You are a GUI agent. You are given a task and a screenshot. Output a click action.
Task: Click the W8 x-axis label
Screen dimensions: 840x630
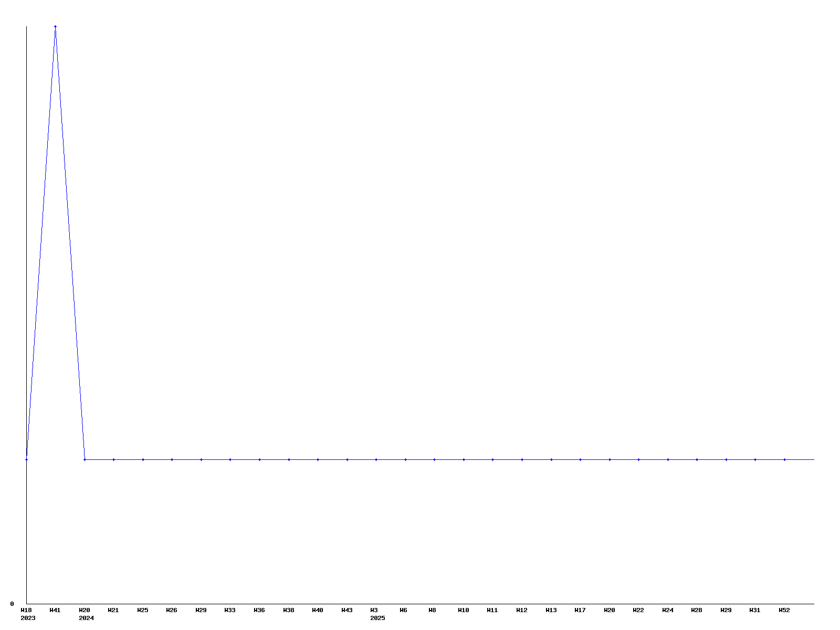coord(432,610)
